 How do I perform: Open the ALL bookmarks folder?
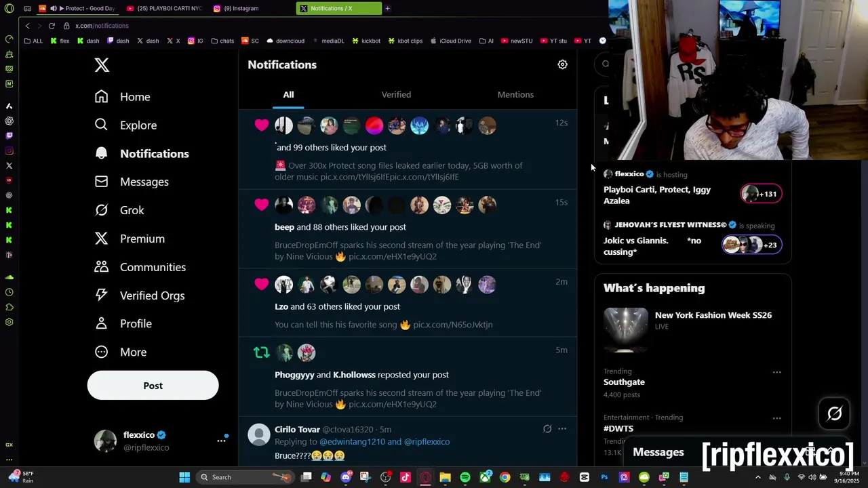(x=33, y=41)
